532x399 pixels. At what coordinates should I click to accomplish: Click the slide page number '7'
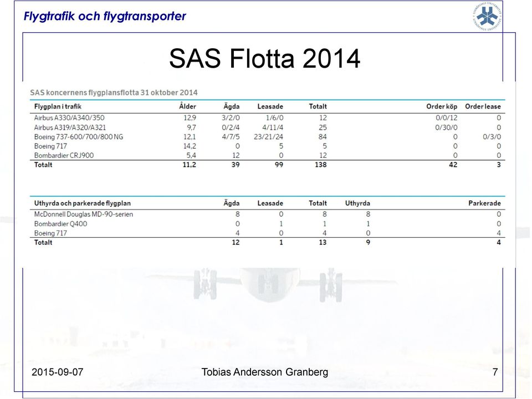coord(495,372)
